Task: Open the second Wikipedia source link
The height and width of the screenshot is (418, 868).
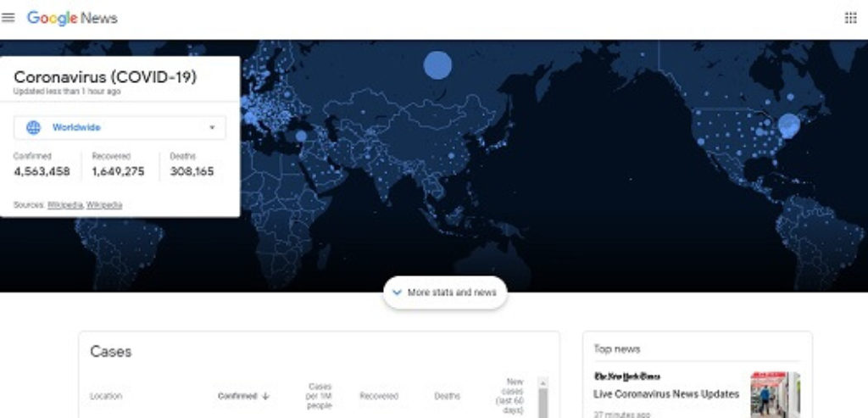Action: tap(104, 205)
